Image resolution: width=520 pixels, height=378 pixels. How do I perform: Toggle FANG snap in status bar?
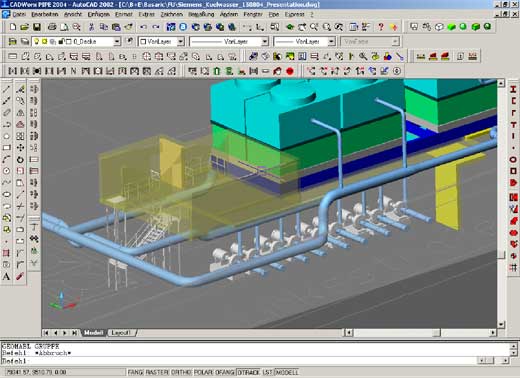(x=135, y=372)
